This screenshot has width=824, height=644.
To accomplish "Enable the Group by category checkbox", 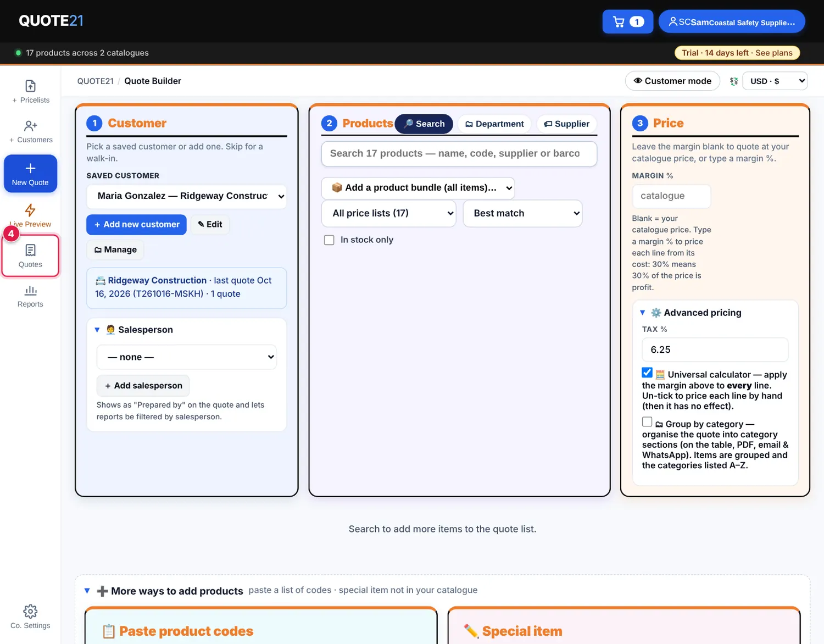I will point(647,422).
